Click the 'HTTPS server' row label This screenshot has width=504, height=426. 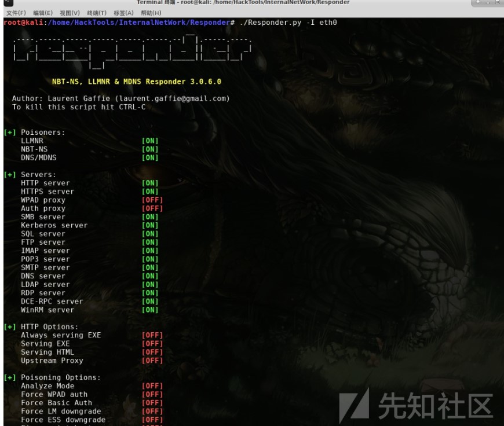click(x=48, y=192)
